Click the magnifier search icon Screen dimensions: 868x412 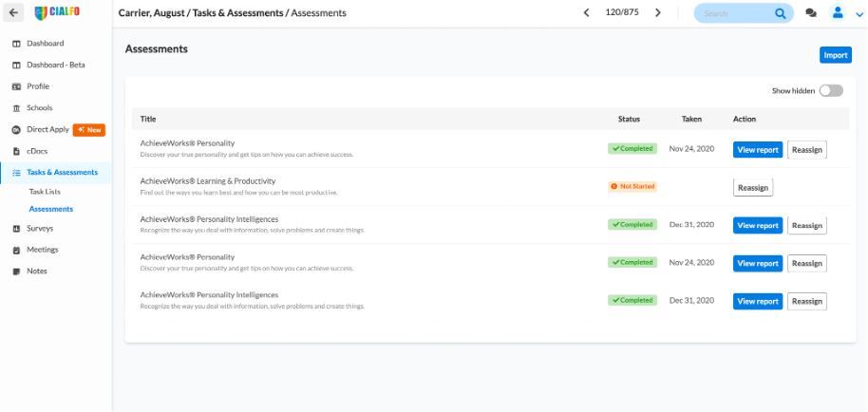[x=780, y=13]
